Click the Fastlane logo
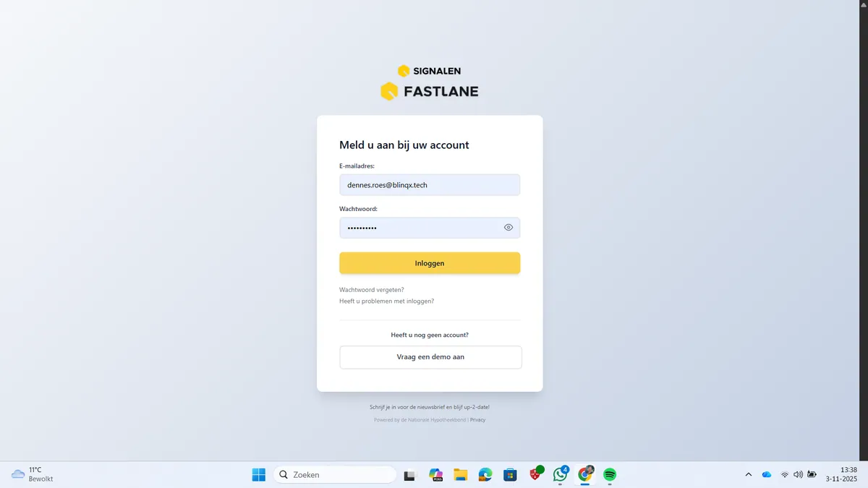This screenshot has width=868, height=488. coord(430,92)
